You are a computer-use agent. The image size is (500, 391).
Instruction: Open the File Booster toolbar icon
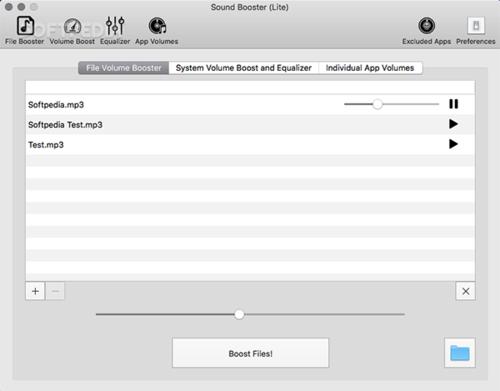(25, 26)
